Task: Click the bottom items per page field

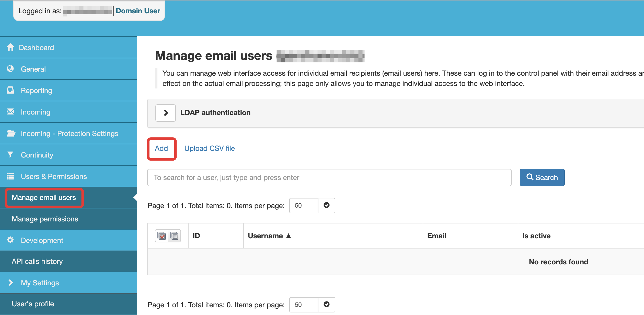Action: pyautogui.click(x=304, y=305)
